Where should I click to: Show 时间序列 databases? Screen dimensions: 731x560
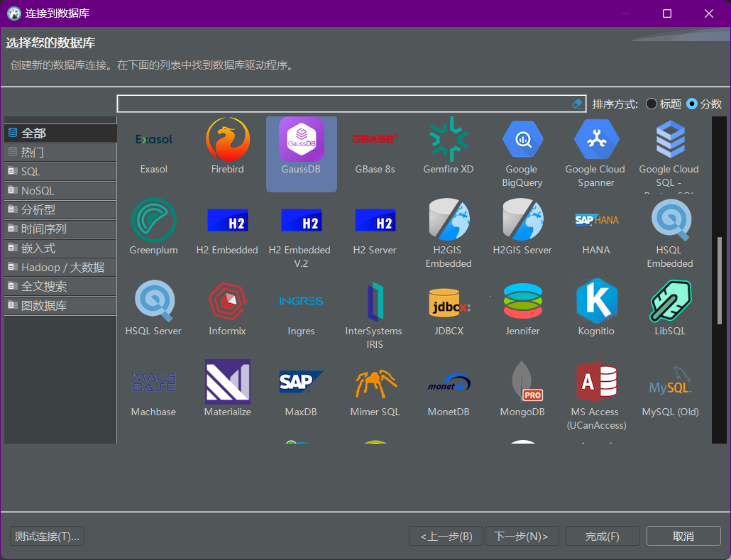(60, 229)
